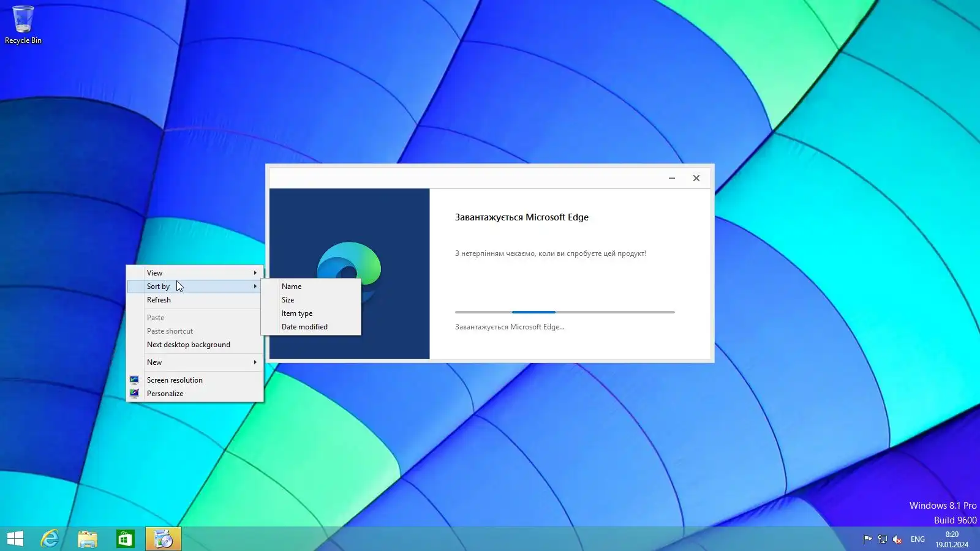This screenshot has height=551, width=980.
Task: Minimize the Edge installer window
Action: pyautogui.click(x=672, y=178)
